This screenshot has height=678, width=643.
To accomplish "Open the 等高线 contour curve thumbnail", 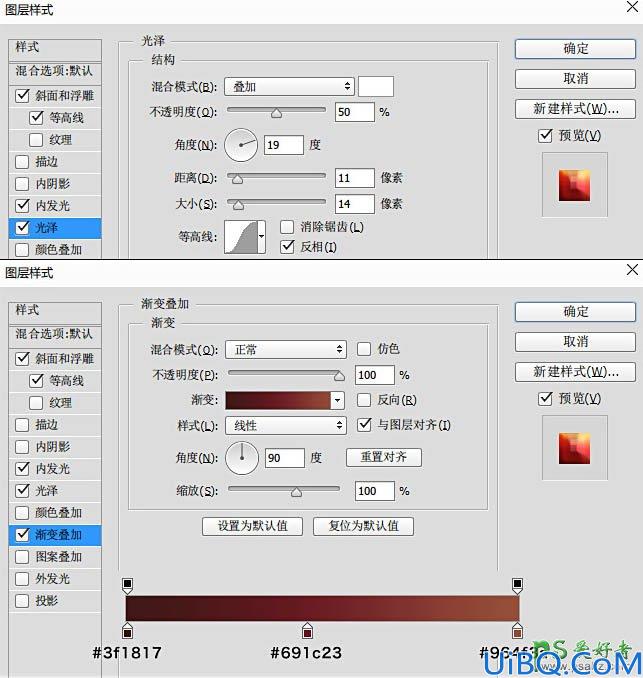I will click(x=240, y=237).
